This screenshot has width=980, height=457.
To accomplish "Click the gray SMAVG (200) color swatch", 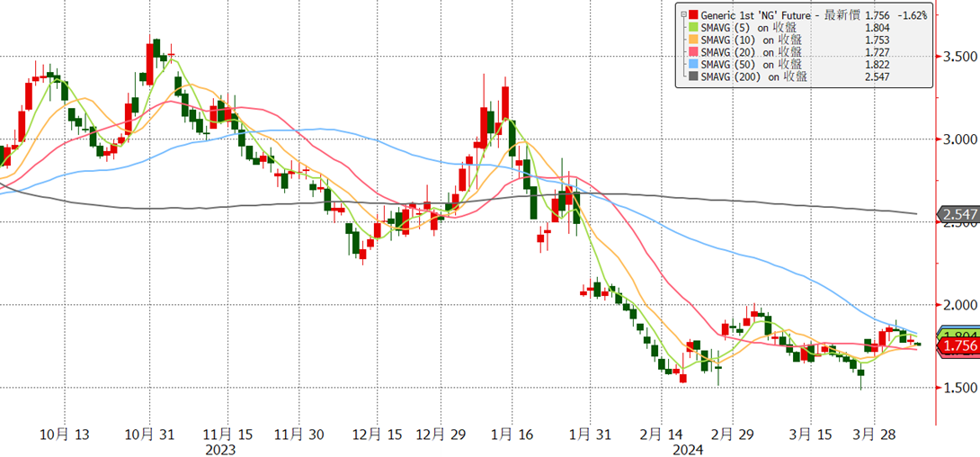I will 694,76.
